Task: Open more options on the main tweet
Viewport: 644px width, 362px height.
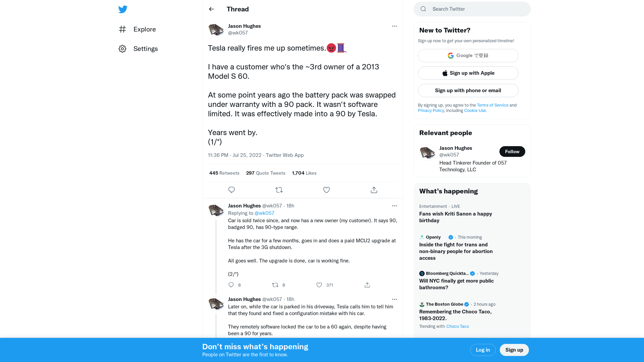Action: (394, 26)
